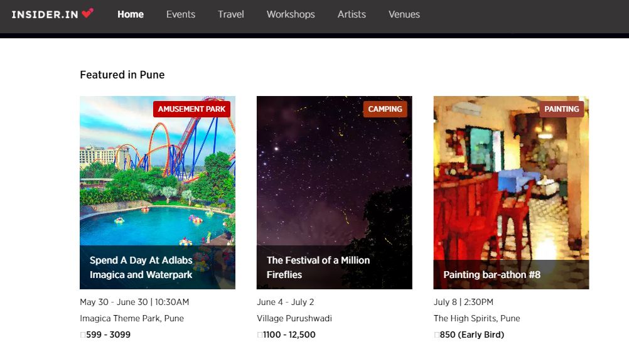This screenshot has height=364, width=629.
Task: Click the 'Featured in Pune' heading
Action: (x=122, y=75)
